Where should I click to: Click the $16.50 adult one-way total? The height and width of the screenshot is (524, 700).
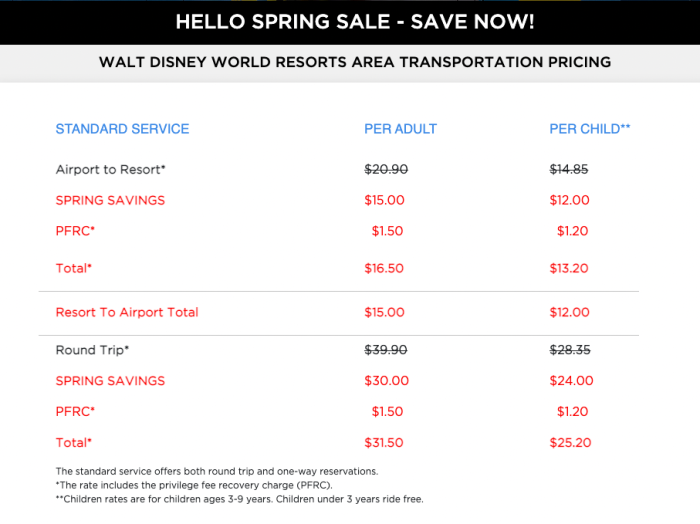(x=385, y=268)
